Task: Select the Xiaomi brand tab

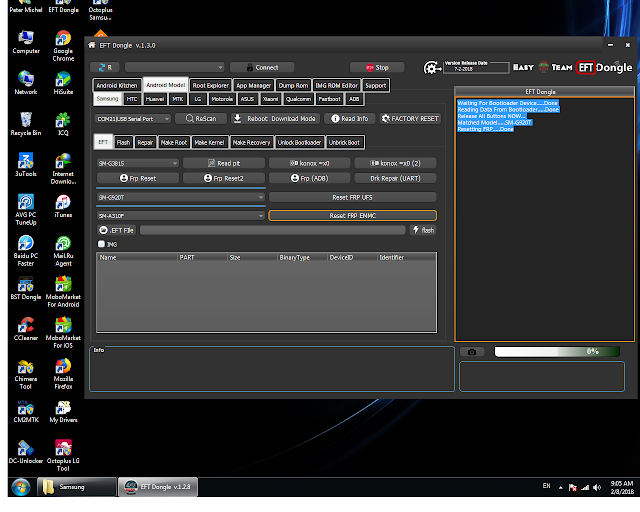Action: tap(270, 99)
